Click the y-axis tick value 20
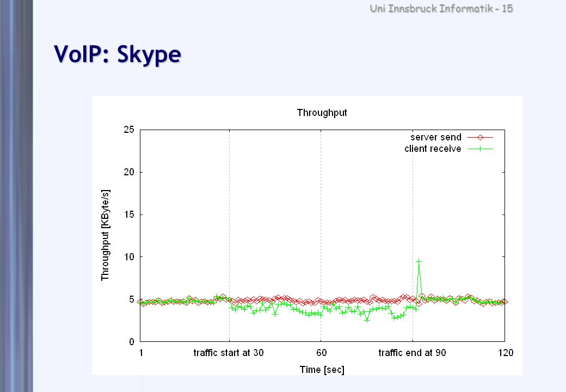The width and height of the screenshot is (566, 392). tap(129, 172)
